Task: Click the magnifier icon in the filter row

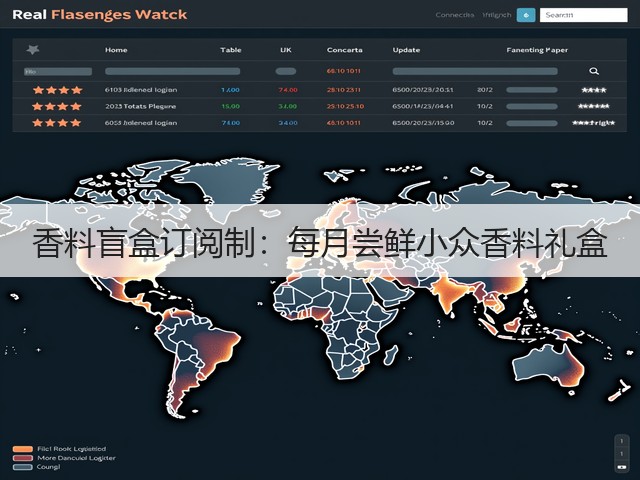Action: [594, 71]
